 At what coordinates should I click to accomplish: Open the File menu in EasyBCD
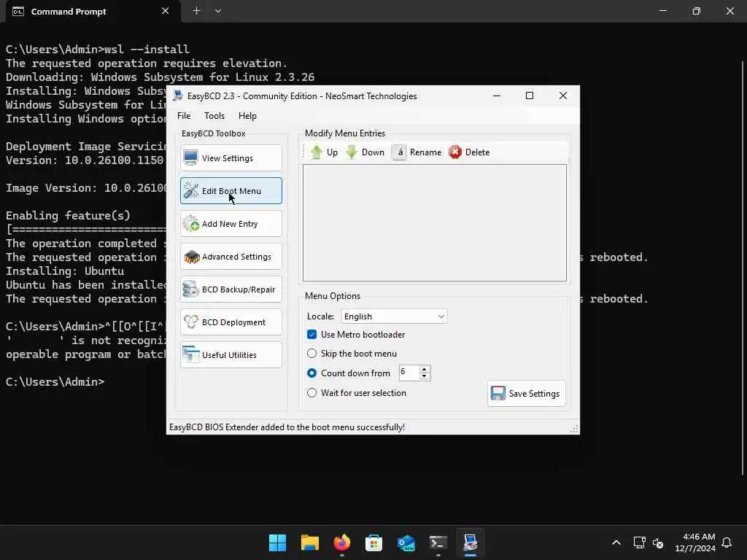(x=184, y=116)
